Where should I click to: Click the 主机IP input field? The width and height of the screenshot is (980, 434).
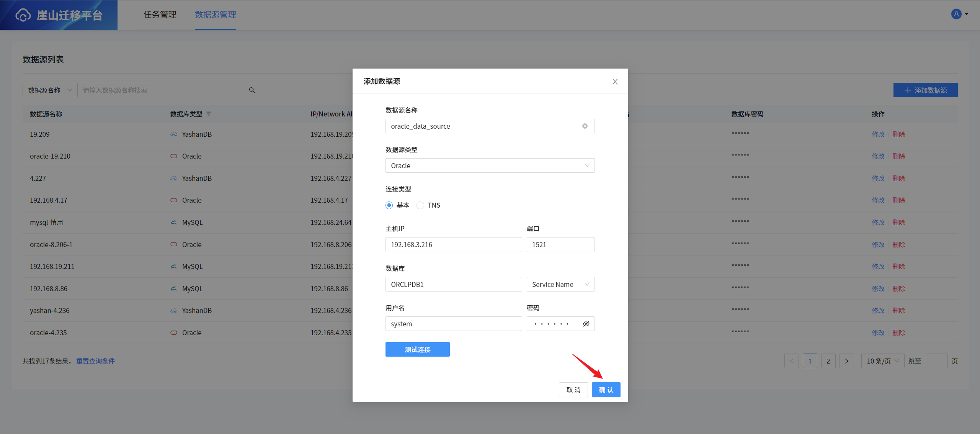click(453, 244)
